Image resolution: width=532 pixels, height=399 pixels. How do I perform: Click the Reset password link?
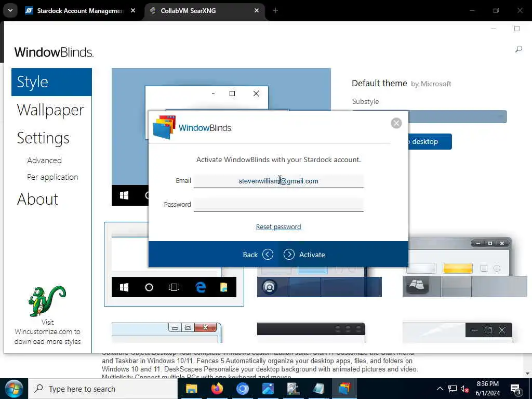pos(278,227)
